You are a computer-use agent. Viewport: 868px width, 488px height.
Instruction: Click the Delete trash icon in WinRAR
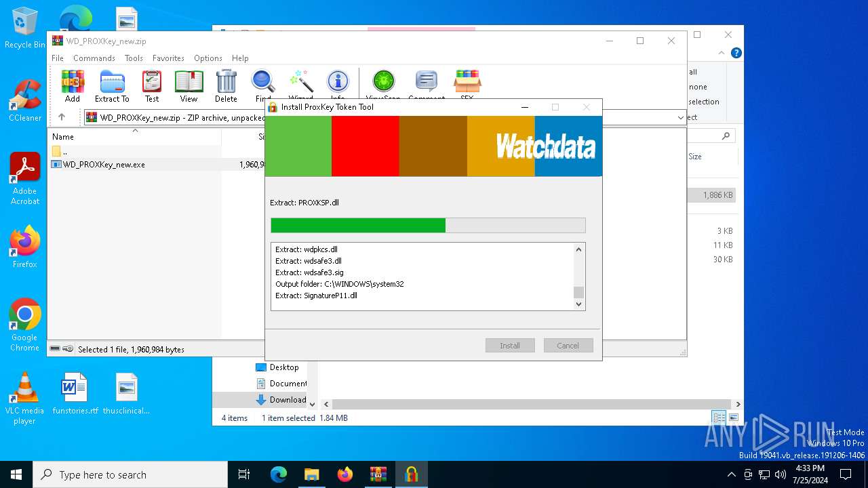pyautogui.click(x=226, y=82)
